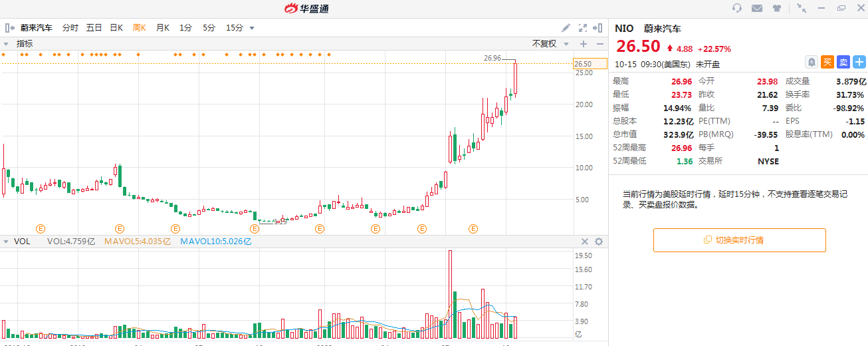Image resolution: width=868 pixels, height=346 pixels.
Task: Add NIO to watchlist with plus icon
Action: click(859, 62)
